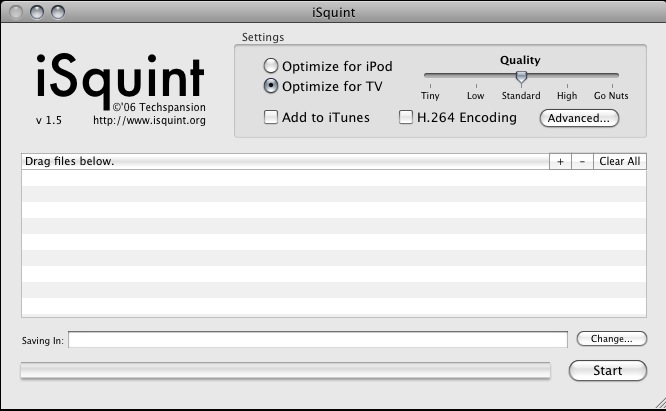This screenshot has width=666, height=411.
Task: Set quality to Low tick mark
Action: tap(476, 86)
